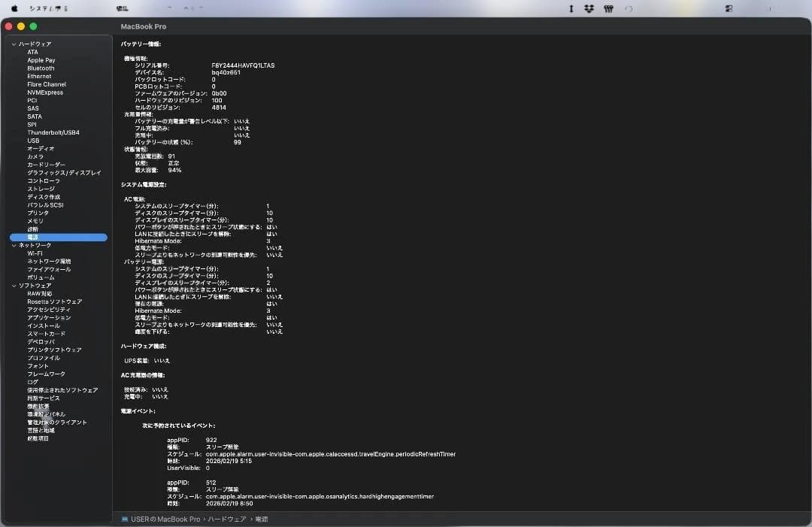Select SPI in the sidebar

pyautogui.click(x=32, y=124)
